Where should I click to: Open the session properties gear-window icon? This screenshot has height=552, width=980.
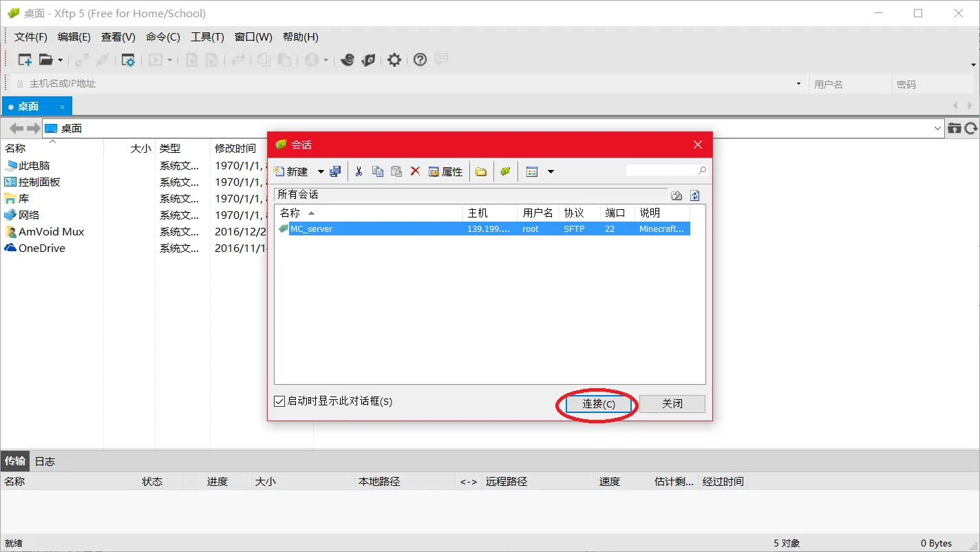tap(128, 60)
